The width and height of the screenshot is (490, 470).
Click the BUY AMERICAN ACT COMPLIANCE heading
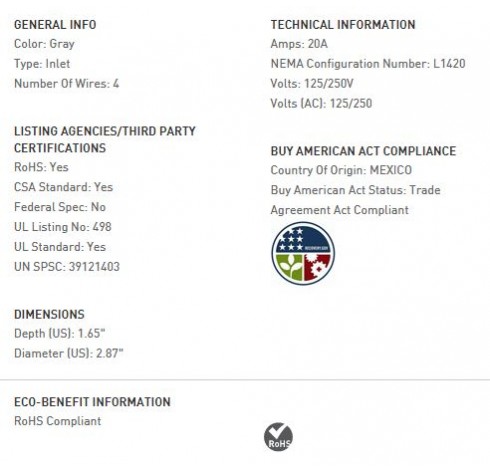pyautogui.click(x=363, y=151)
